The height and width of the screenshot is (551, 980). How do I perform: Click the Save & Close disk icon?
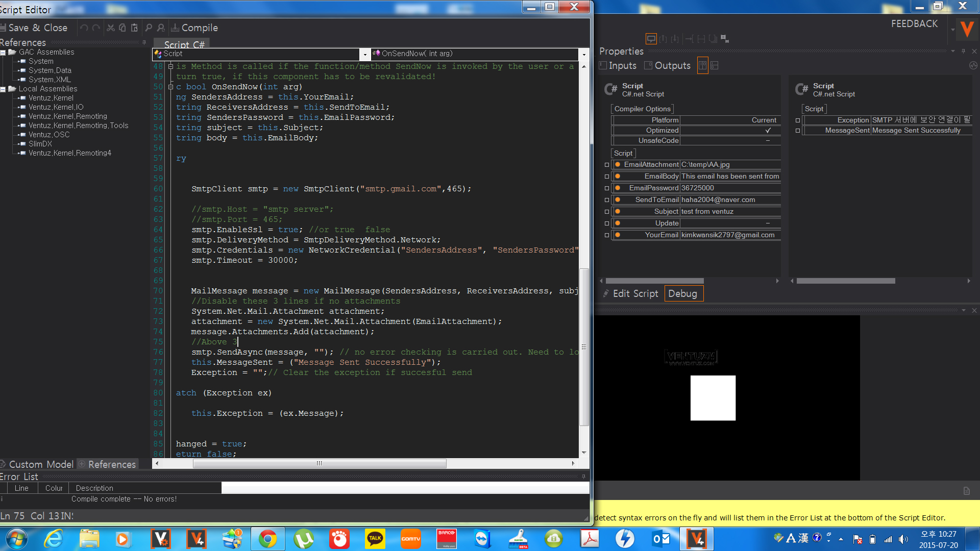[x=3, y=28]
